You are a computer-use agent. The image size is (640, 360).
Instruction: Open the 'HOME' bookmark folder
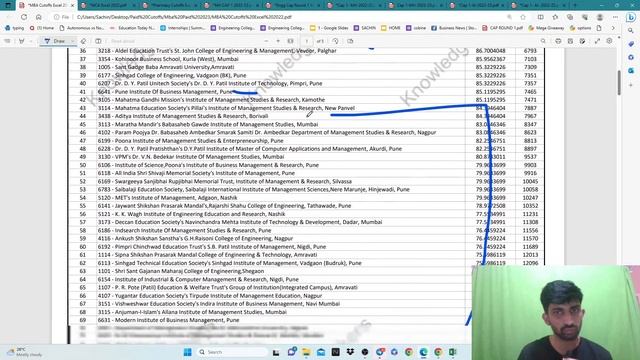pos(391,28)
